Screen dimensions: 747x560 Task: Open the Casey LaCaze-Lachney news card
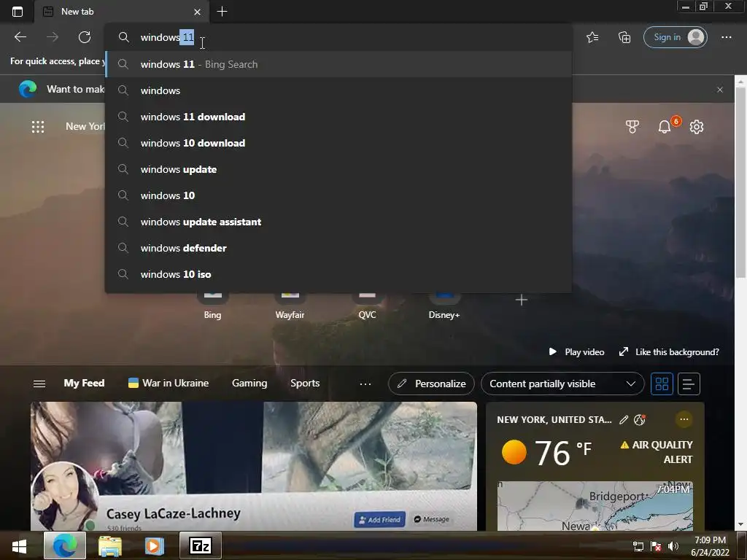click(x=253, y=466)
